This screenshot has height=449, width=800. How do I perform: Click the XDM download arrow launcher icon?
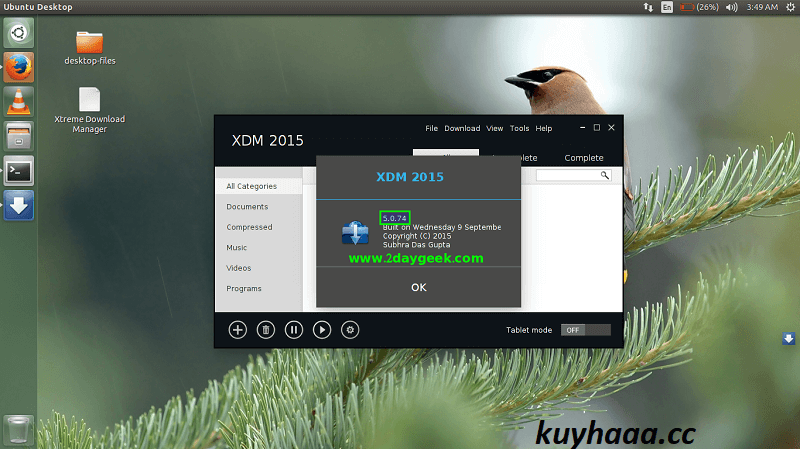19,205
